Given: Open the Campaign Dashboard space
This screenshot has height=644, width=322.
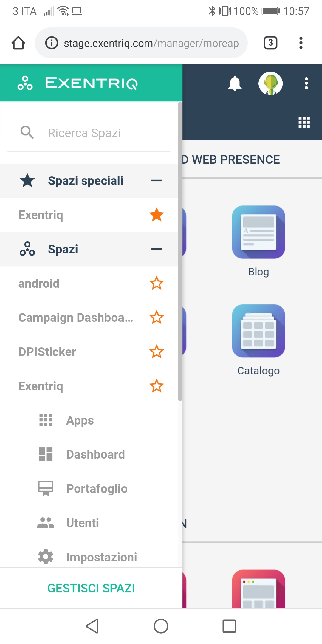Looking at the screenshot, I should tap(76, 318).
